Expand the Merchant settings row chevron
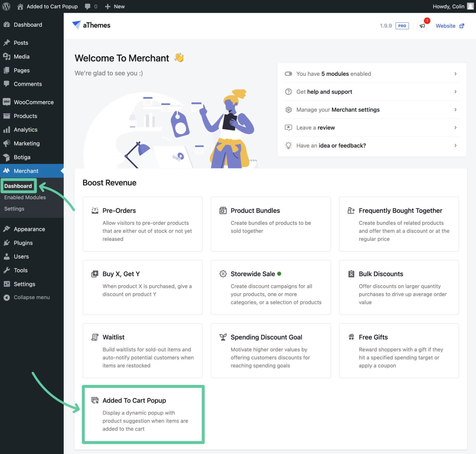The width and height of the screenshot is (476, 454). click(455, 110)
